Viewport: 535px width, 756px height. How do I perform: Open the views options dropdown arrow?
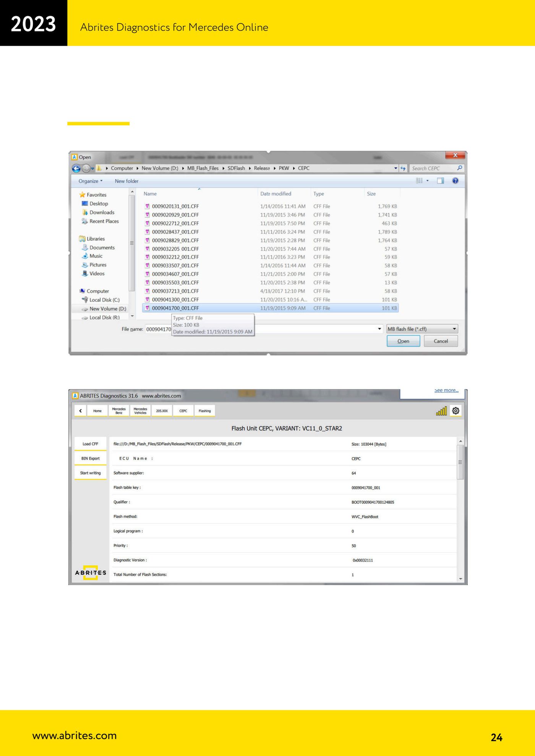[427, 181]
